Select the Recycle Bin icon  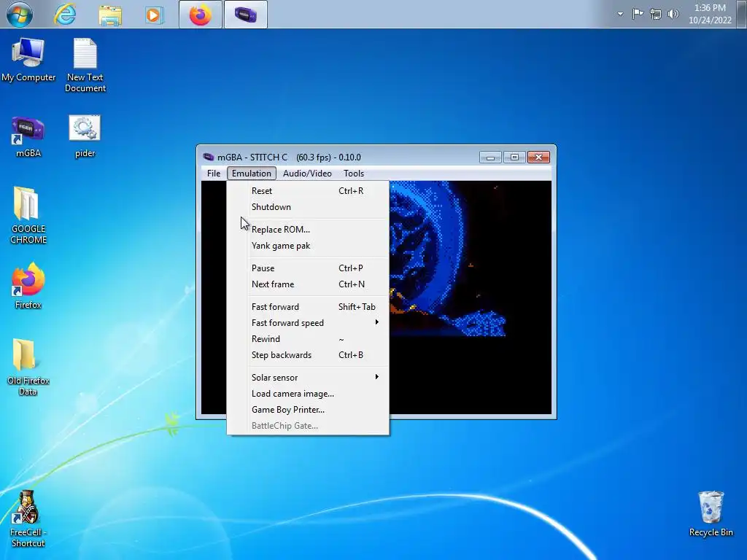[711, 514]
